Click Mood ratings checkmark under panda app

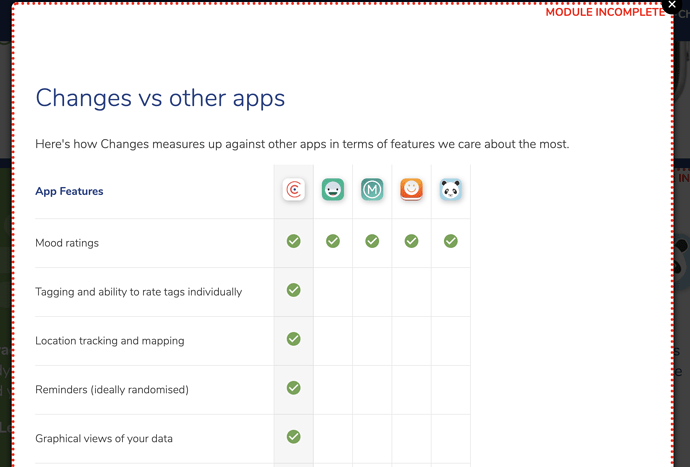click(x=451, y=241)
